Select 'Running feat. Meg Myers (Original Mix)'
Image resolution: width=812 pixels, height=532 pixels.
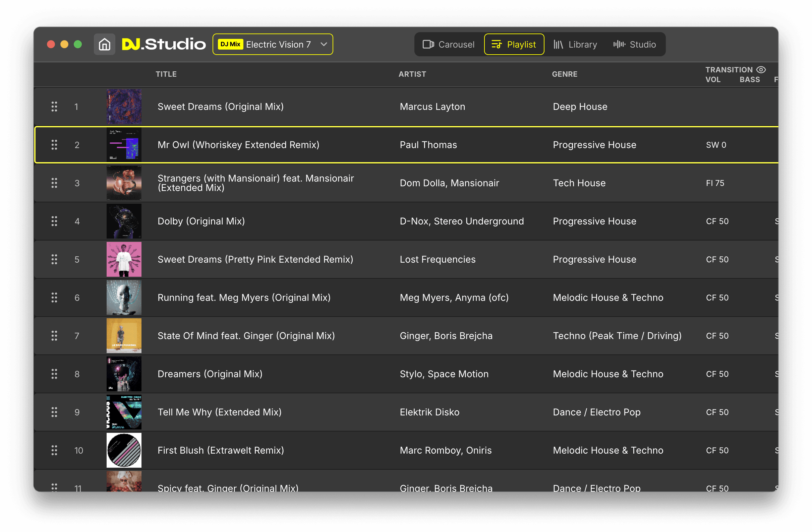(244, 298)
